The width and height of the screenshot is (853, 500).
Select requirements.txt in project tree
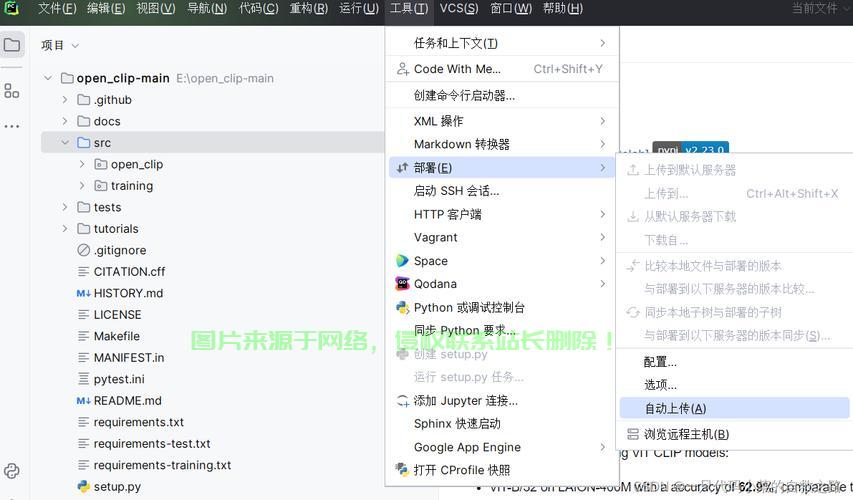click(139, 422)
